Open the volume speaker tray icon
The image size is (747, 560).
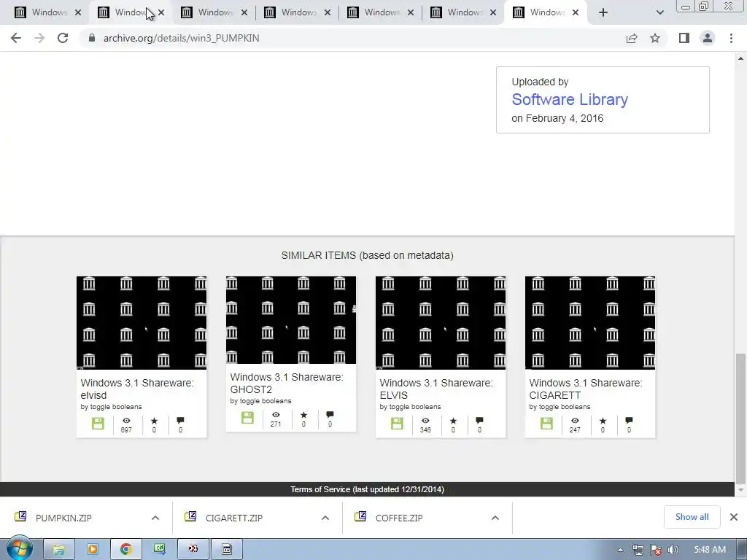pyautogui.click(x=673, y=550)
